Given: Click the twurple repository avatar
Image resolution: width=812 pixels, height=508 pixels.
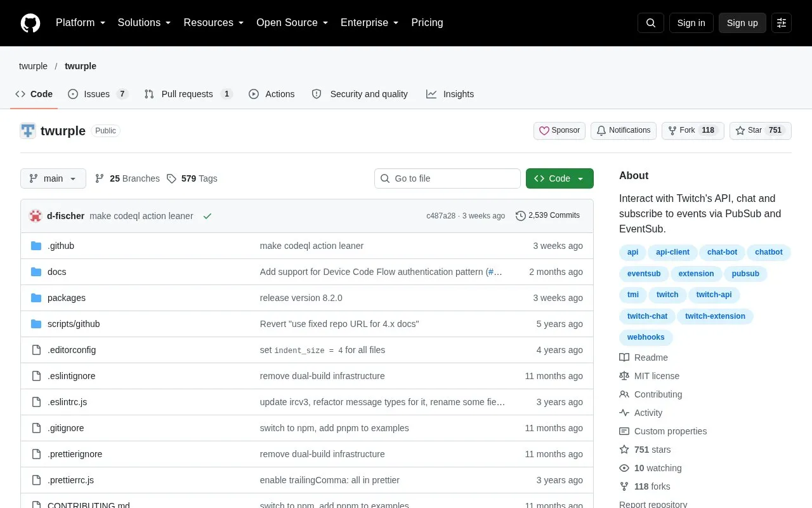Looking at the screenshot, I should (x=28, y=131).
